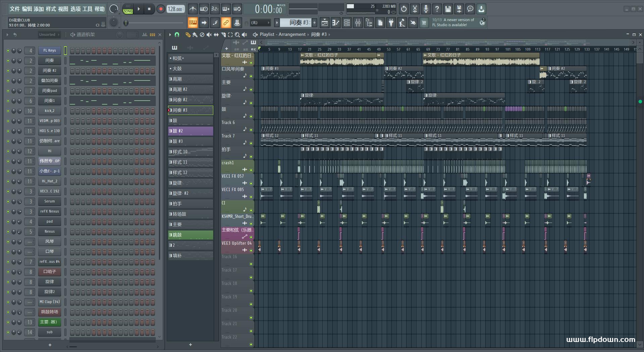The width and height of the screenshot is (644, 352).
Task: Click the undo history circular arrow icon
Action: tap(404, 9)
